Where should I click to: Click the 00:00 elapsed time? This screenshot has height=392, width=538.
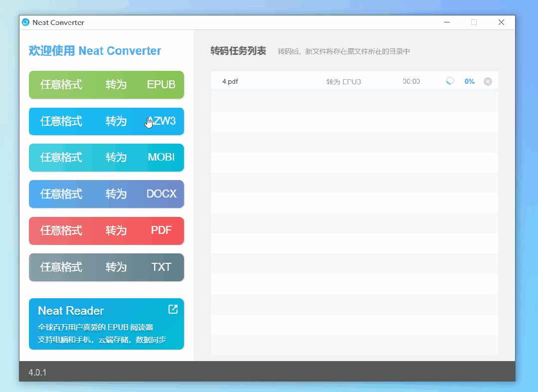tap(411, 81)
